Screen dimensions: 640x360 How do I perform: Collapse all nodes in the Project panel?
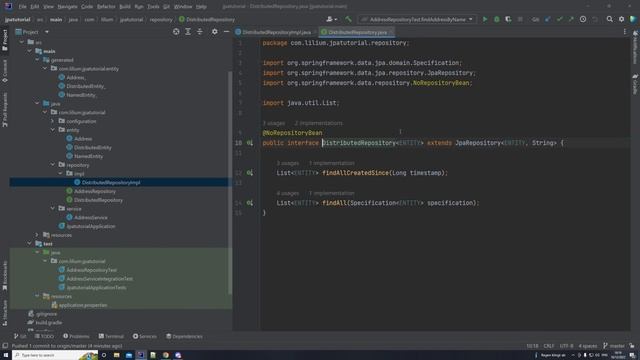(200, 32)
